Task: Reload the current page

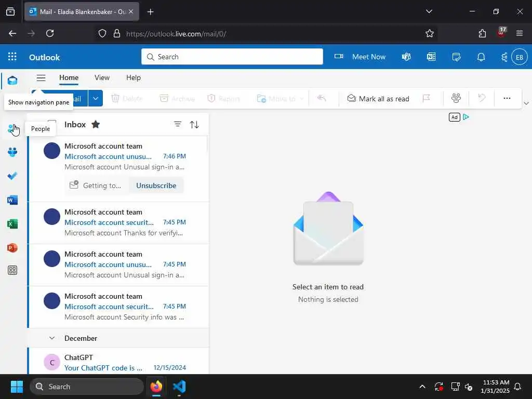Action: 50,33
